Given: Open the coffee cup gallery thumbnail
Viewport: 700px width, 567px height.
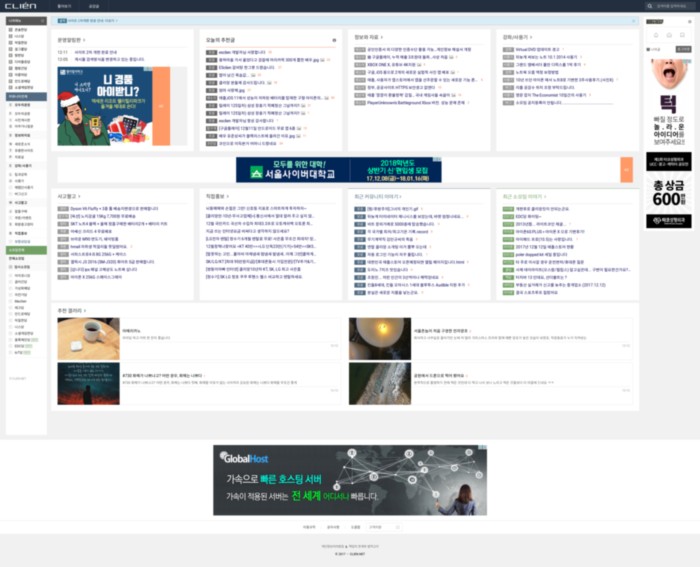Looking at the screenshot, I should 88,339.
